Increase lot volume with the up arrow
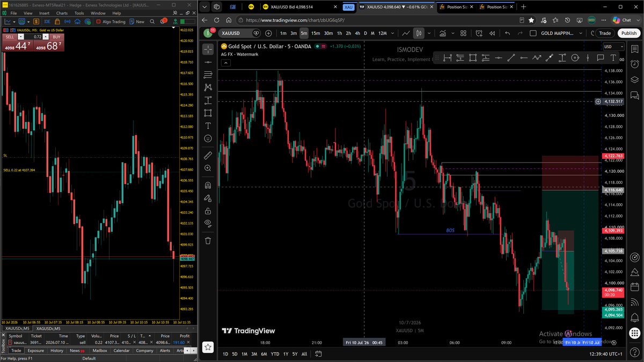 (46, 37)
